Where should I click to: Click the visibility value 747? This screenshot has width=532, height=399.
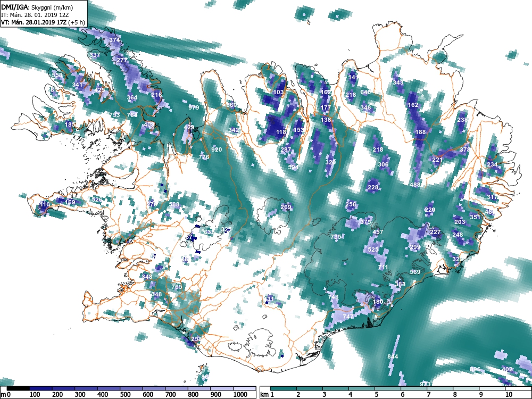[348, 316]
